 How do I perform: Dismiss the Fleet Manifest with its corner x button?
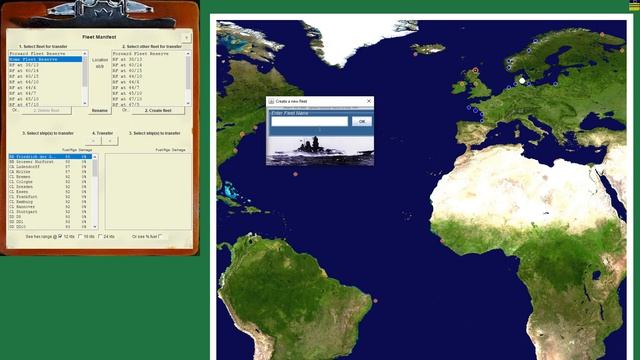(x=187, y=38)
